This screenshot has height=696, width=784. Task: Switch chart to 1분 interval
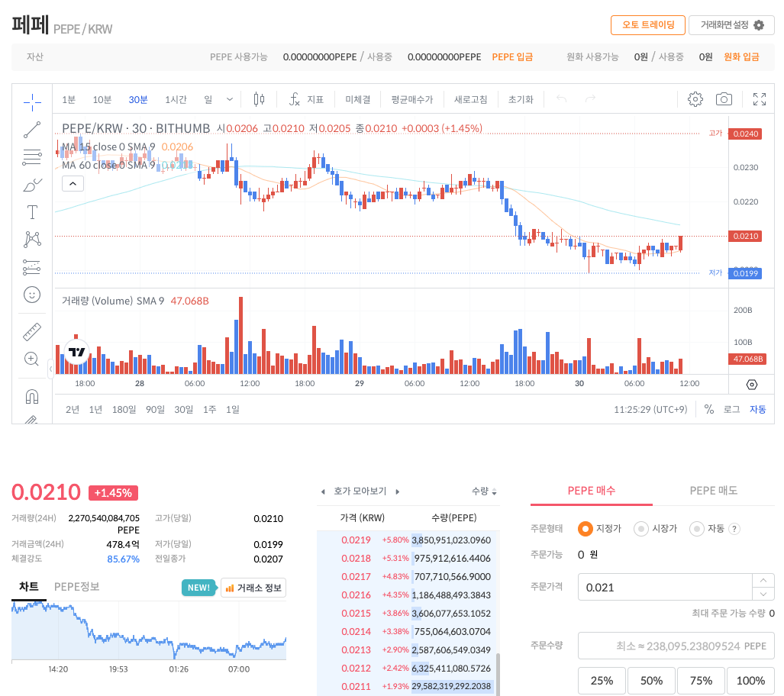click(x=69, y=99)
